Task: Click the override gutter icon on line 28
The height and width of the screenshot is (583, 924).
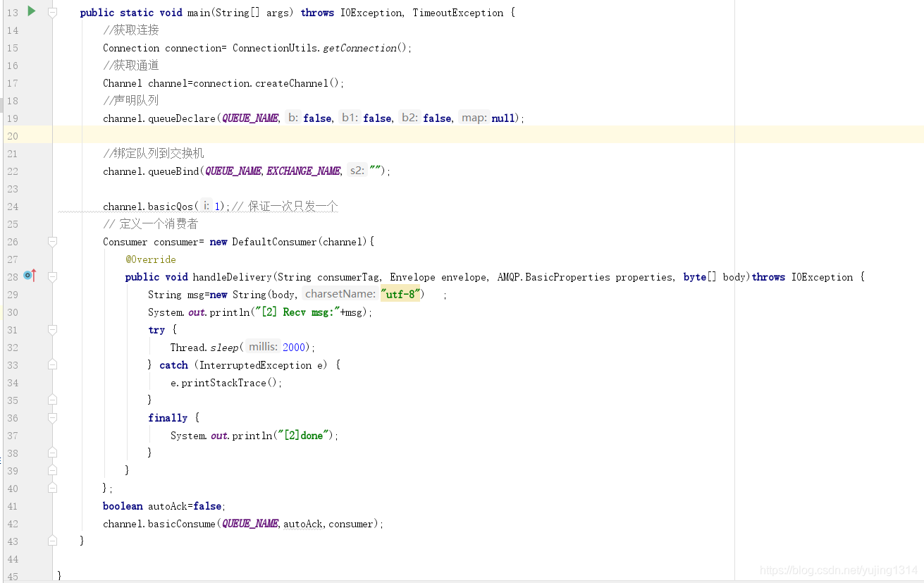Action: coord(29,276)
